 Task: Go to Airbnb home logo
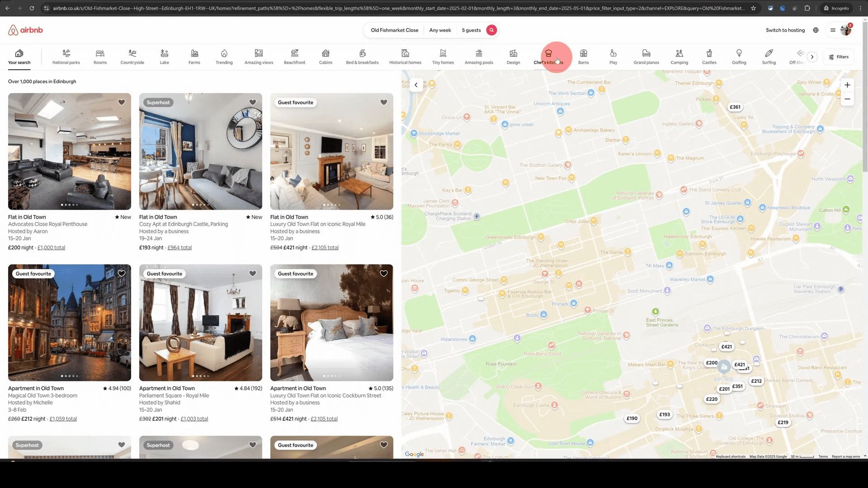tap(25, 30)
